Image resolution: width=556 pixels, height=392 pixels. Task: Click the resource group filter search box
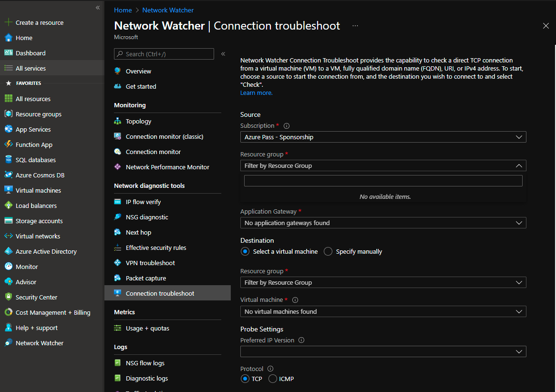pyautogui.click(x=383, y=180)
